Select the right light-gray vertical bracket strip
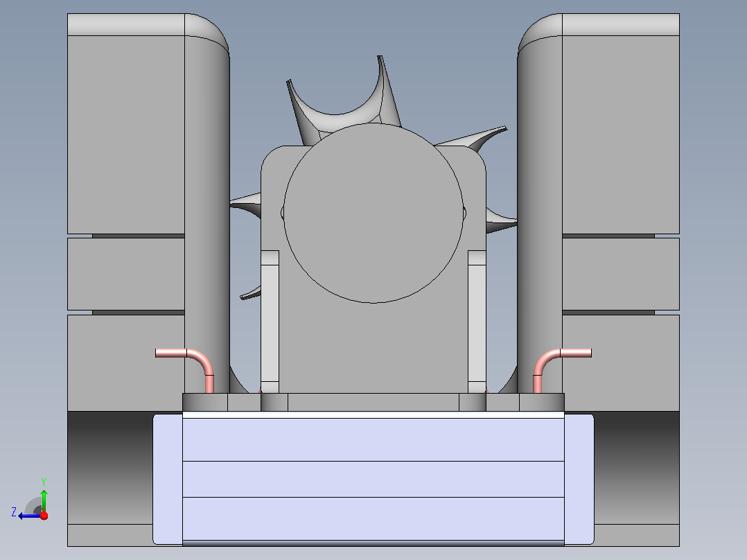The width and height of the screenshot is (747, 560). (x=477, y=322)
